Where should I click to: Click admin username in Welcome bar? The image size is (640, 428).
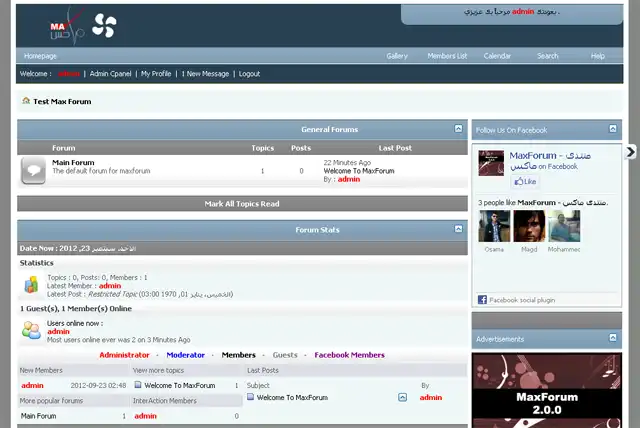(x=69, y=74)
